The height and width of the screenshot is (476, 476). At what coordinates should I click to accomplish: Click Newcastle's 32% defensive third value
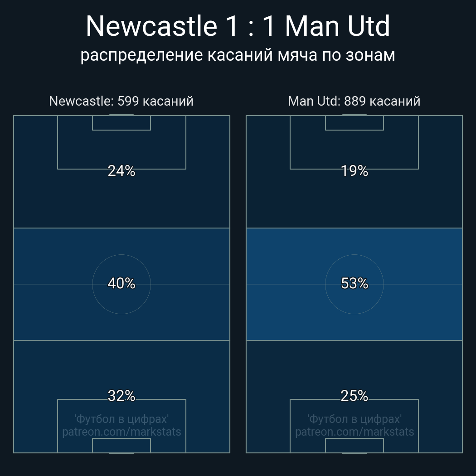(121, 396)
